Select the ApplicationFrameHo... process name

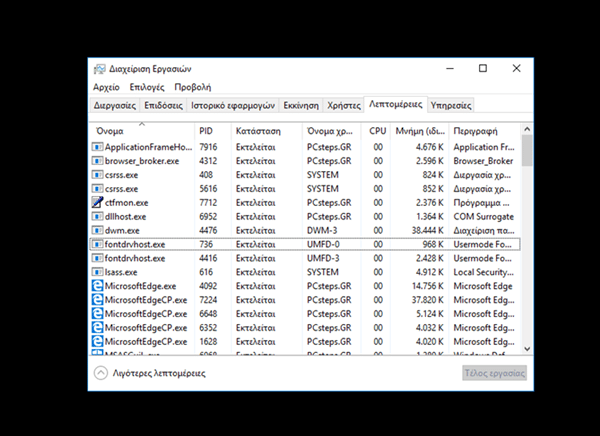coord(148,147)
